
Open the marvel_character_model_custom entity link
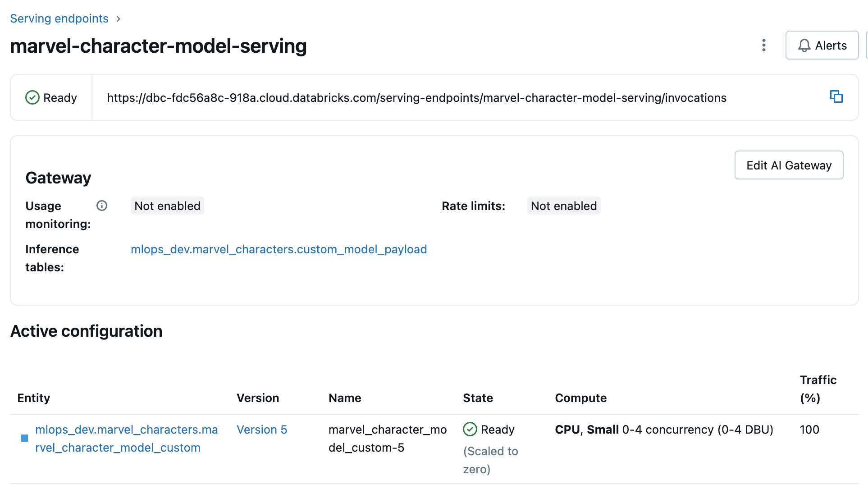click(126, 438)
